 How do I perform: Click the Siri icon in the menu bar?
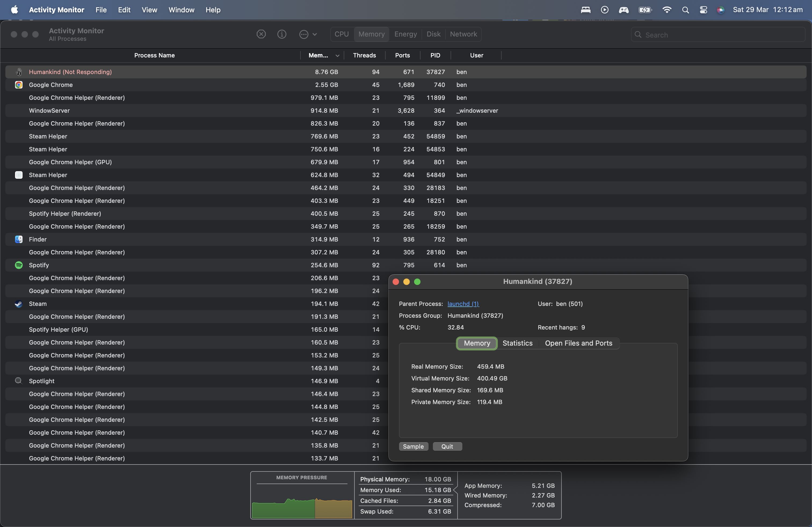pos(720,10)
